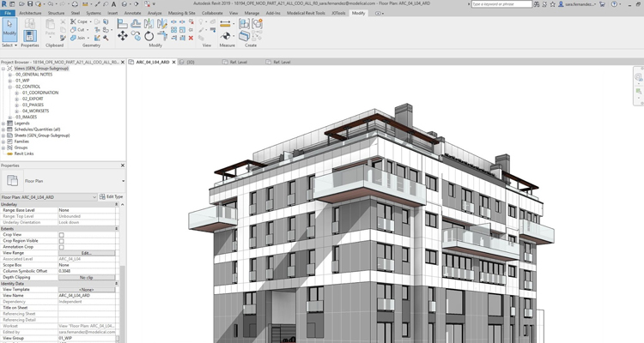Activate the Copy tool in Modify panel
The image size is (644, 343).
(x=136, y=36)
